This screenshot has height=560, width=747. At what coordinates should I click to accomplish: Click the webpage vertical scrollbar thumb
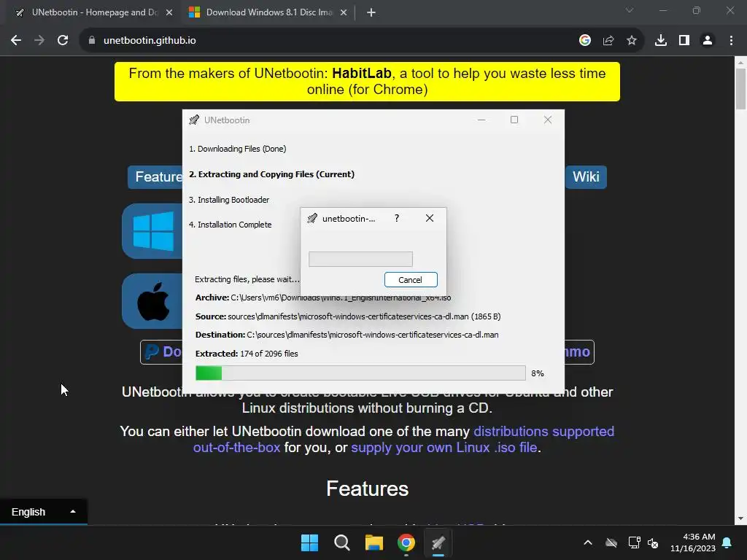(x=740, y=89)
